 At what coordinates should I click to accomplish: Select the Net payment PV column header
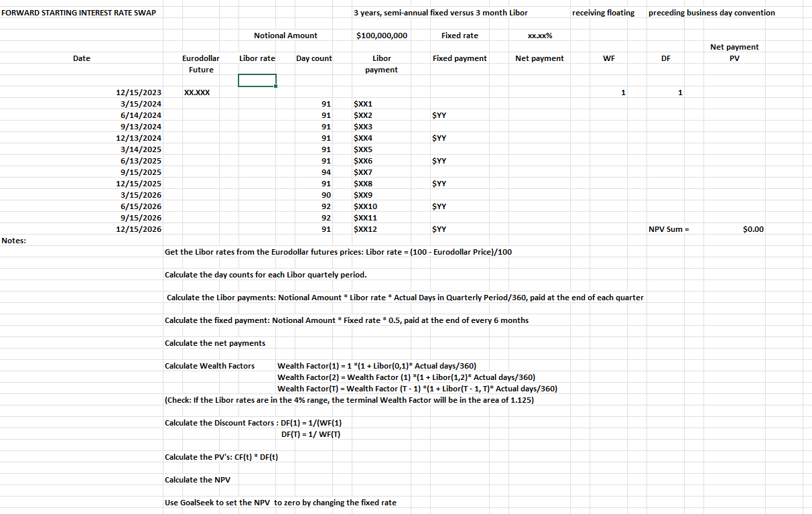[734, 52]
